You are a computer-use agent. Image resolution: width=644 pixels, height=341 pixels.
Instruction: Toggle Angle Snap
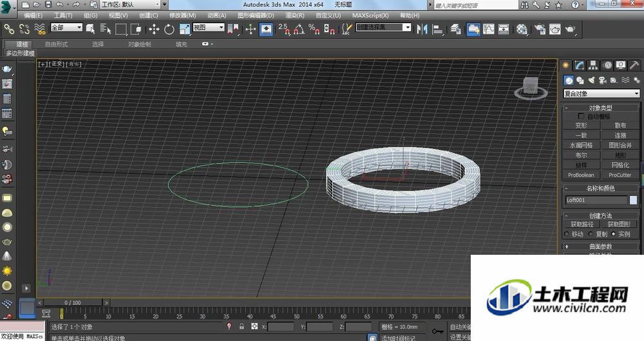click(x=299, y=29)
